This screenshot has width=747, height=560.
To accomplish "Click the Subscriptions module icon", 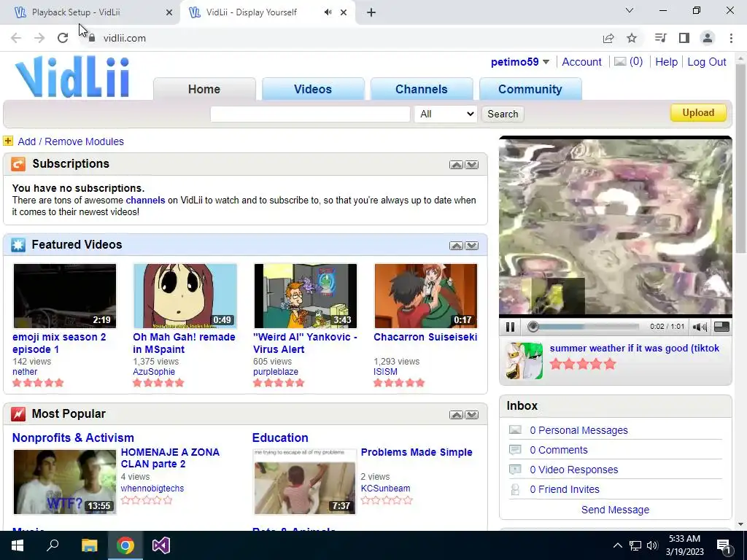I will point(18,164).
